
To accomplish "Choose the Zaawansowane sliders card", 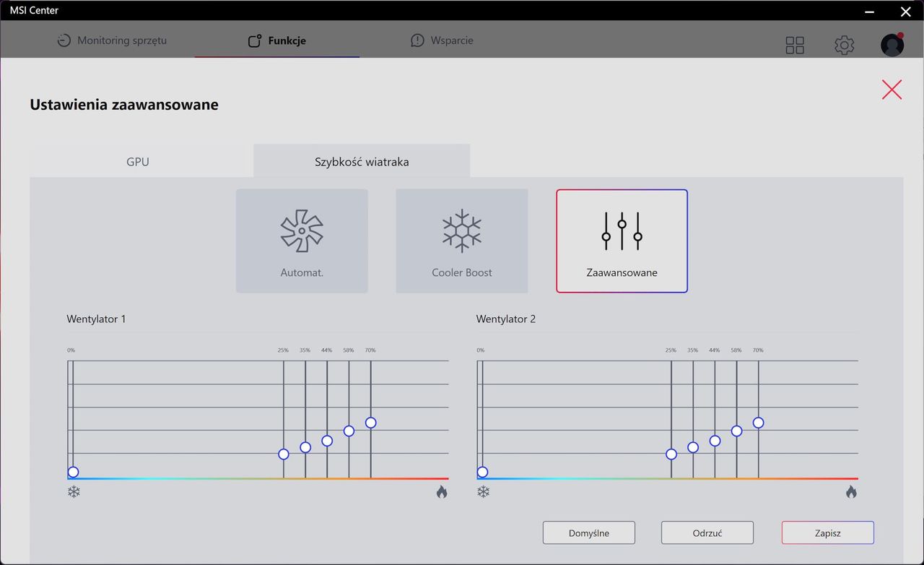I will click(622, 241).
